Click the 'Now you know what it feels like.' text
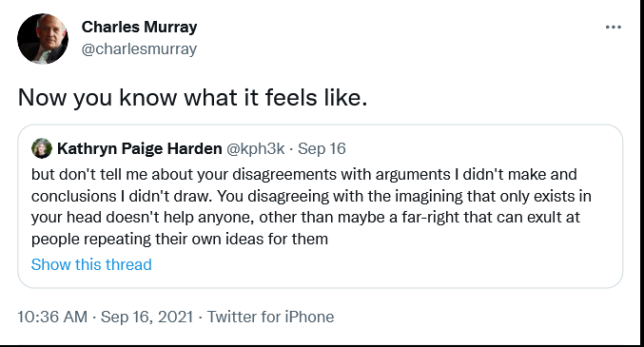Screen dimensions: 644x347 (192, 98)
